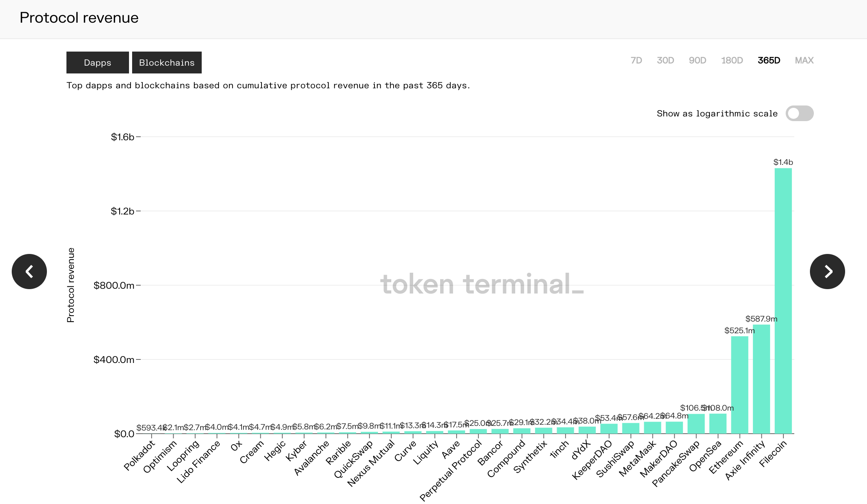
Task: Switch time range to 7D
Action: coord(636,61)
